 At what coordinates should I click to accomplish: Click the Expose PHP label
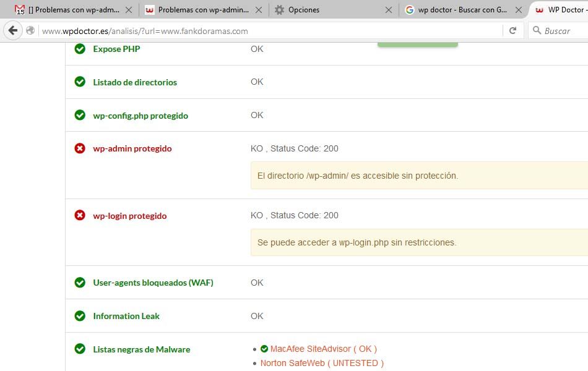coord(116,49)
